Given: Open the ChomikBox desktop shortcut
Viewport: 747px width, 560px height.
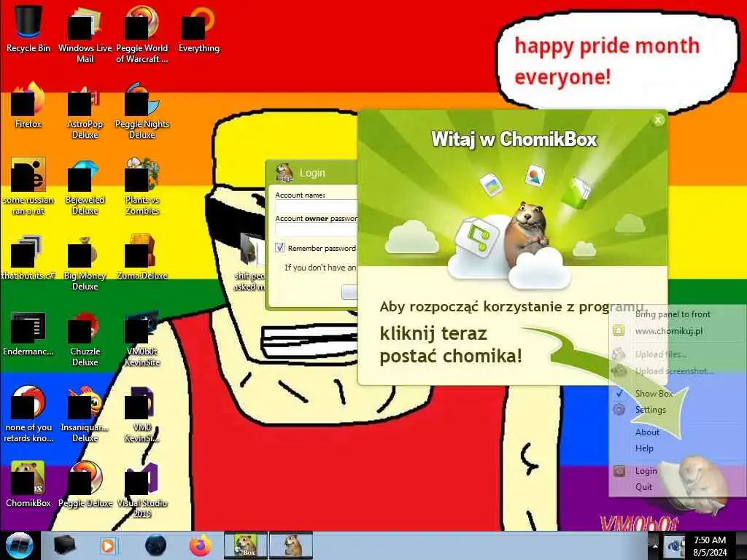Looking at the screenshot, I should (x=28, y=484).
